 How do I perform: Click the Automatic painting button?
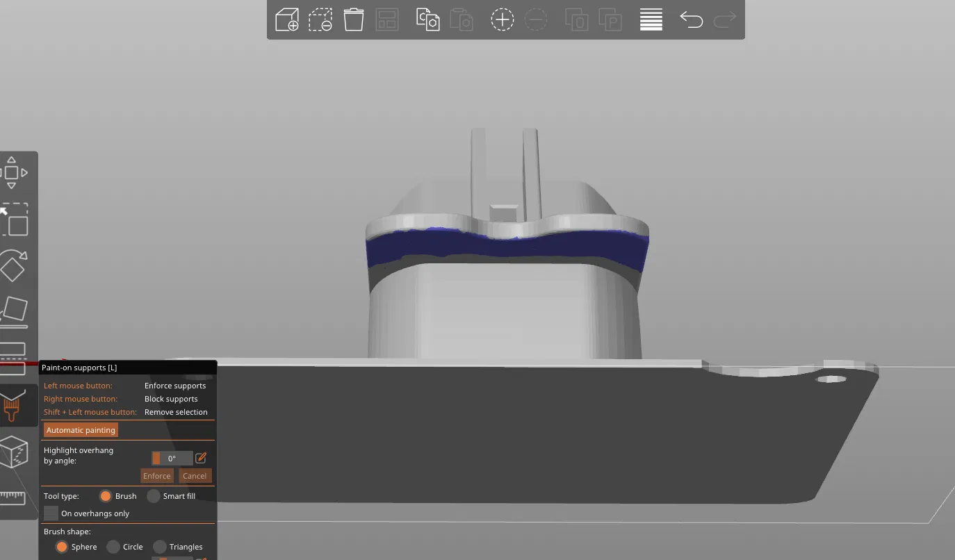click(x=81, y=430)
